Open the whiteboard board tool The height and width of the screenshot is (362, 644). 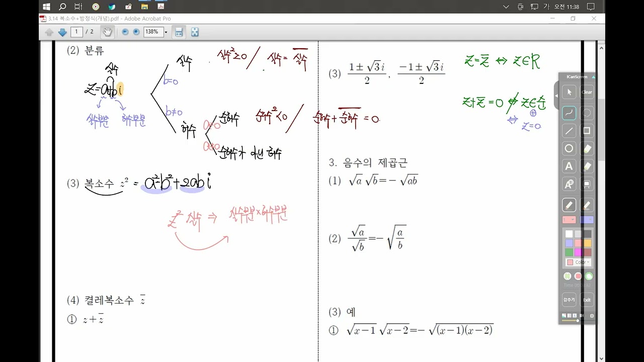click(x=587, y=184)
